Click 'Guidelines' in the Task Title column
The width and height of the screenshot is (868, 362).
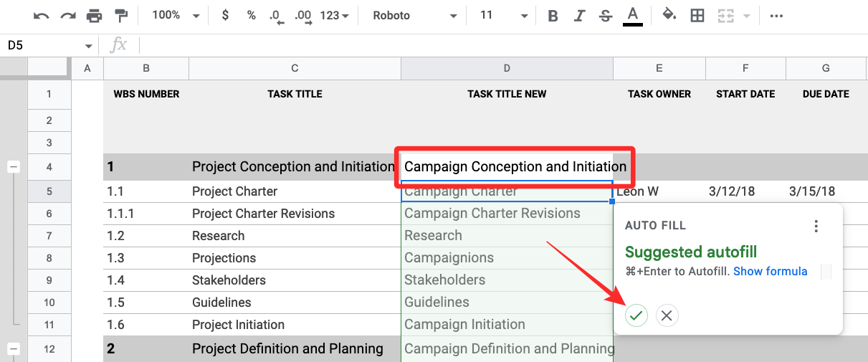click(x=295, y=303)
